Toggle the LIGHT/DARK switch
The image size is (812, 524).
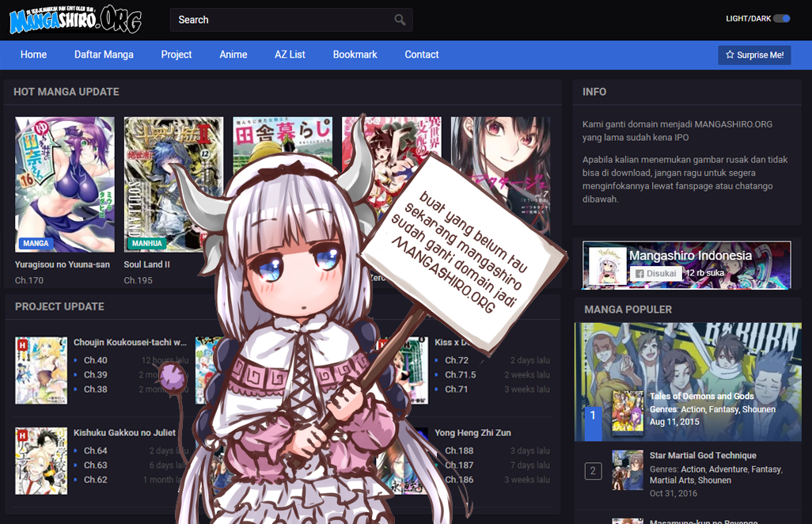pos(781,17)
